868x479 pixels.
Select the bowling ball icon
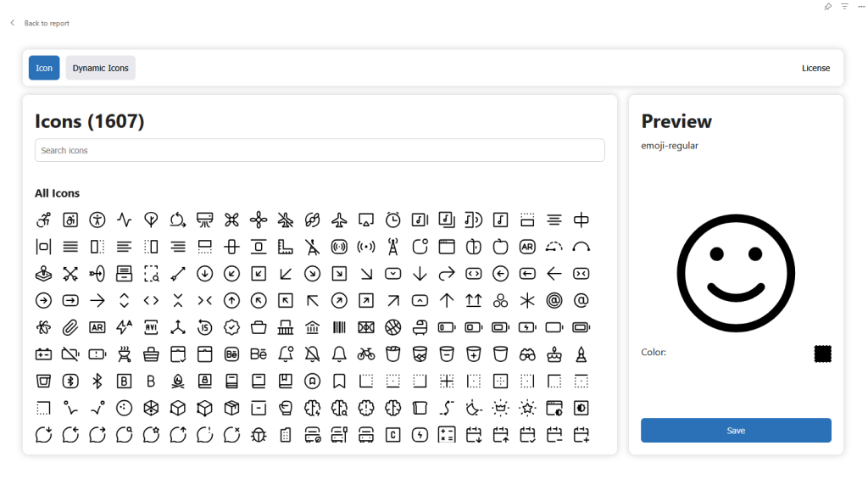tap(124, 408)
